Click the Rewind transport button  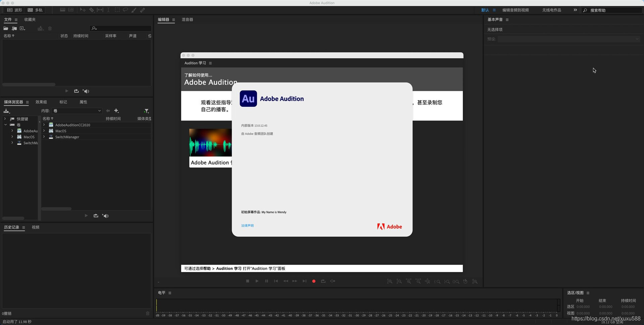pos(285,281)
